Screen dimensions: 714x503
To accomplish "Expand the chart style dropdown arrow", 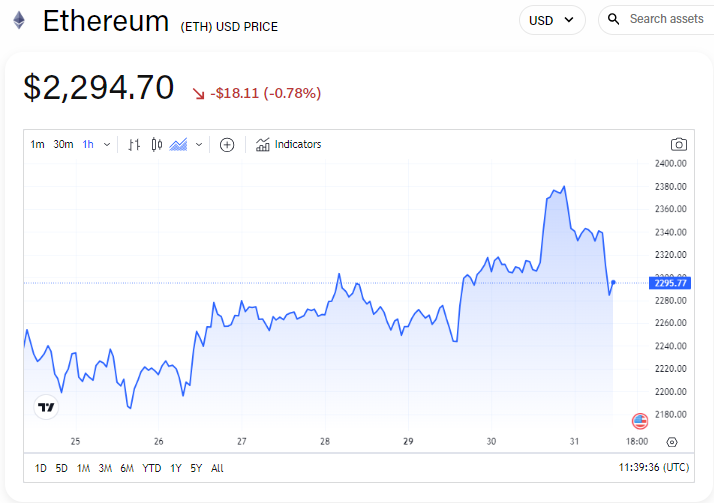I will coord(199,144).
